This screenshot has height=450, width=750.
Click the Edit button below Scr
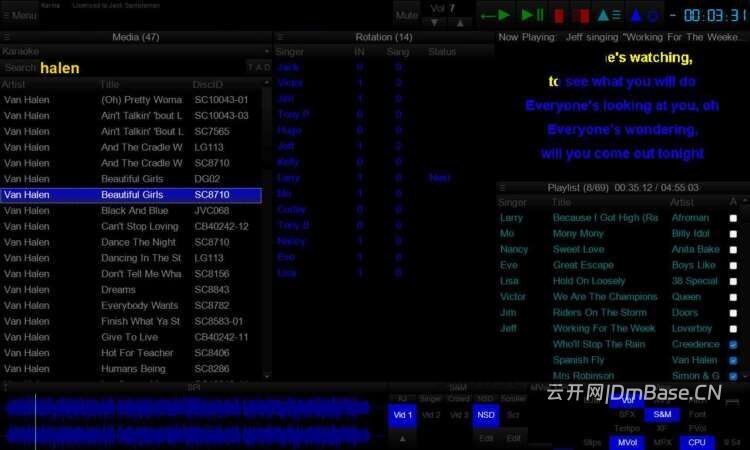(x=514, y=438)
